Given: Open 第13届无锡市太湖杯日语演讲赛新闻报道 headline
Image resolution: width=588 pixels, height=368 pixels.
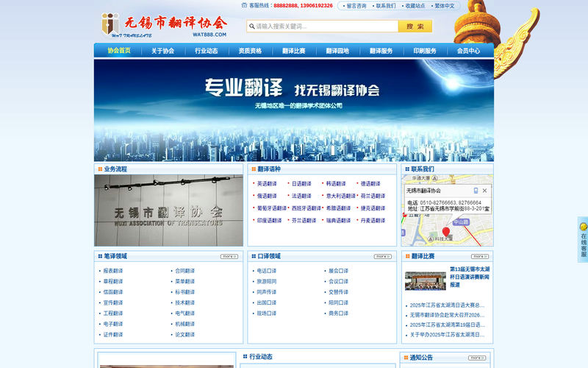Looking at the screenshot, I should point(470,277).
